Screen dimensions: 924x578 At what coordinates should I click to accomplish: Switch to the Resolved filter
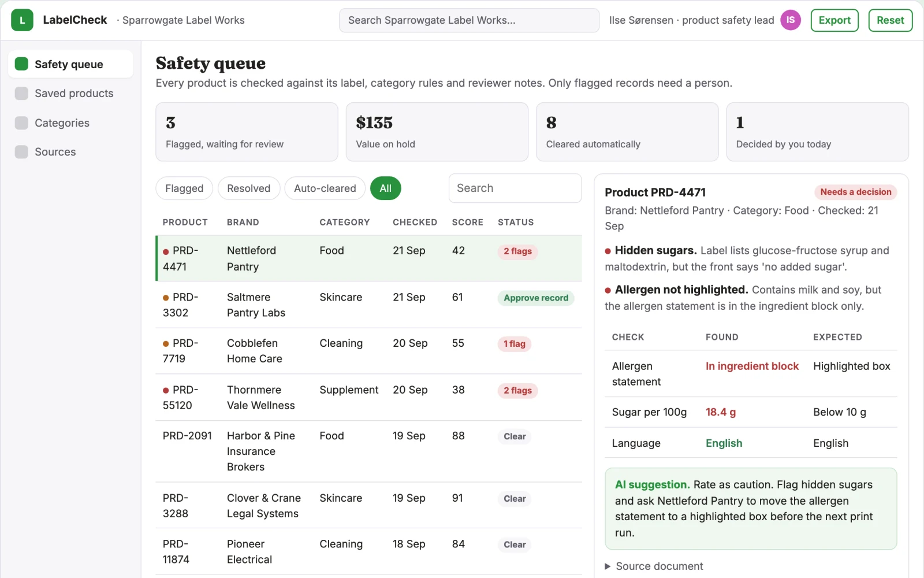click(249, 188)
